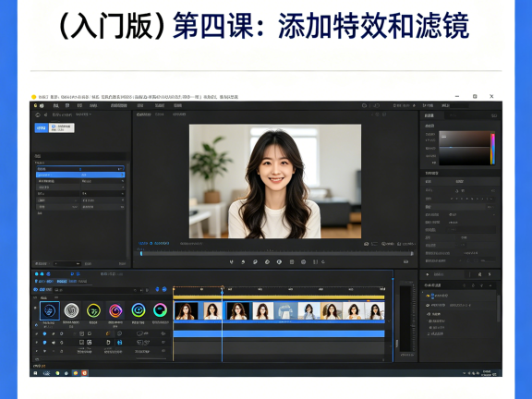Click the yellow circle app icon in title bar
The width and height of the screenshot is (532, 399).
pos(33,97)
